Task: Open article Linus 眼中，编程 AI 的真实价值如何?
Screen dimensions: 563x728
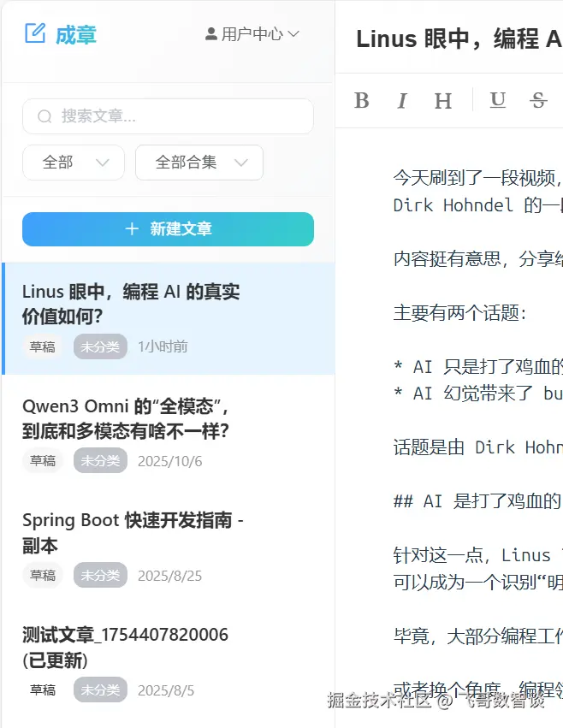Action: click(x=169, y=318)
